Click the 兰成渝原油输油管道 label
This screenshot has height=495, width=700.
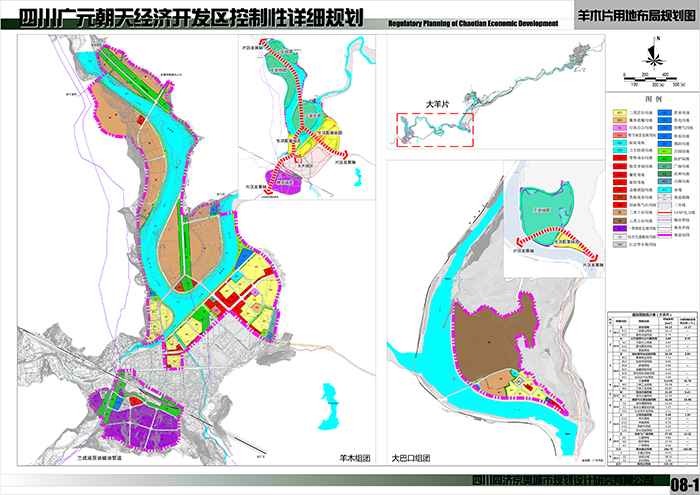[99, 458]
